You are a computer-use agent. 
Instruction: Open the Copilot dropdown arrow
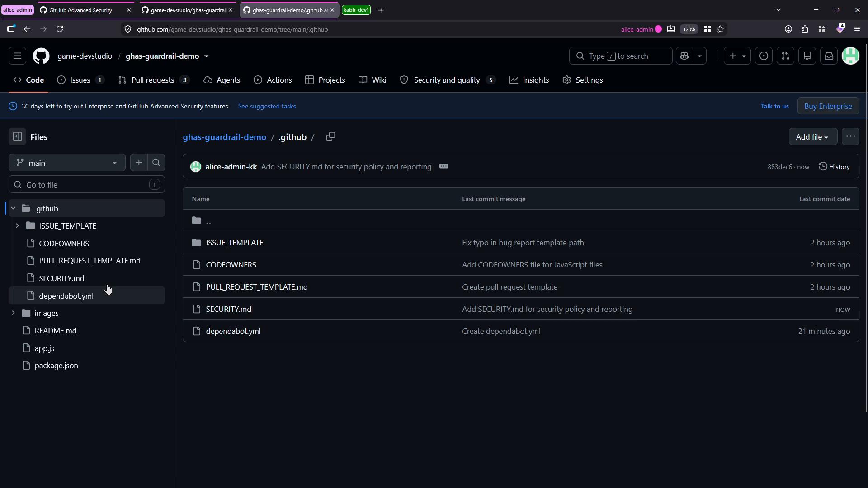(x=699, y=56)
